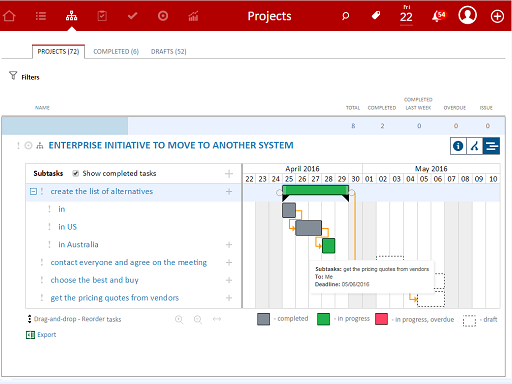Image resolution: width=512 pixels, height=384 pixels.
Task: Open the task list view icon
Action: point(41,16)
